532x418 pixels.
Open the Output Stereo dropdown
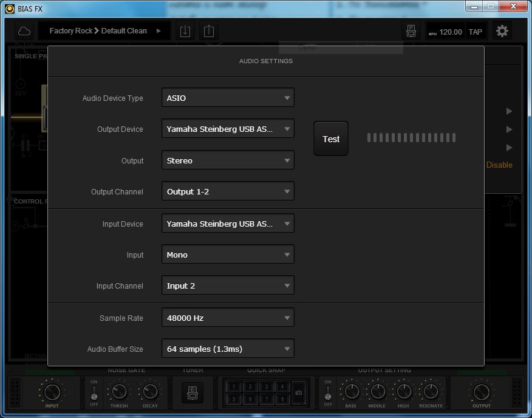(x=228, y=160)
